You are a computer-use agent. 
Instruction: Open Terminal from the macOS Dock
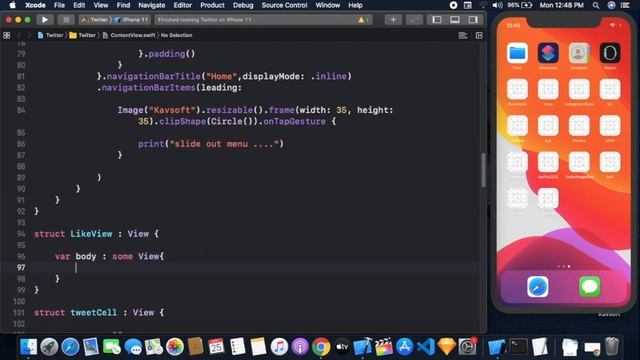tap(518, 347)
